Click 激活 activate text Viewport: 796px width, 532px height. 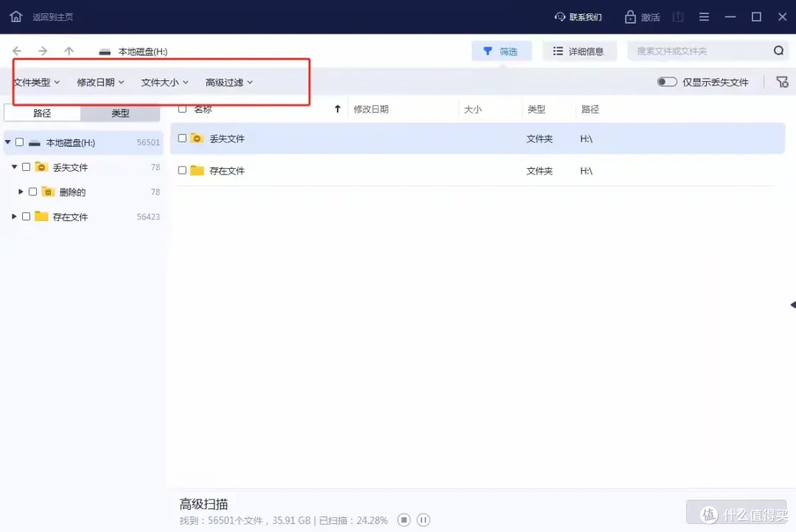(x=650, y=17)
